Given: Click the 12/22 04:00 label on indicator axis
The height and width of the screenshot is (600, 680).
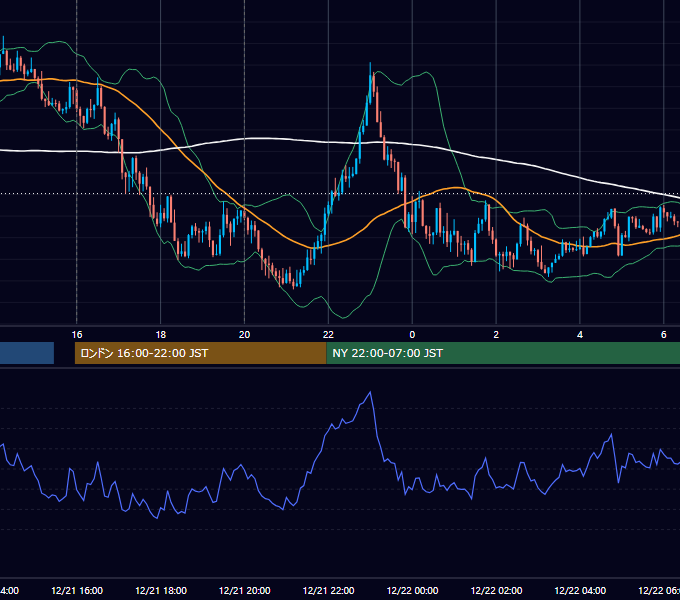Looking at the screenshot, I should coord(580,590).
